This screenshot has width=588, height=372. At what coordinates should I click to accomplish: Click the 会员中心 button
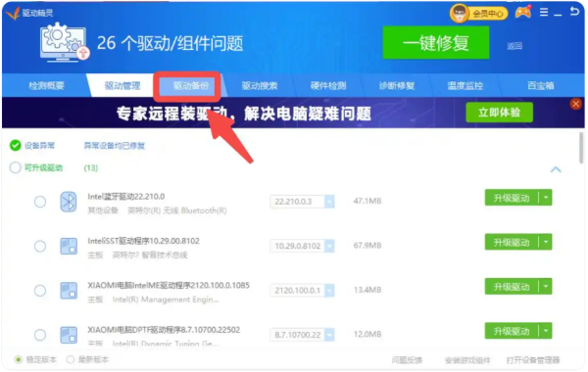pos(487,14)
